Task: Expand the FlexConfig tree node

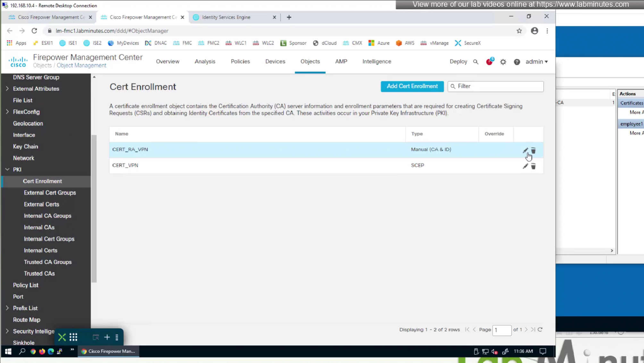Action: [7, 112]
